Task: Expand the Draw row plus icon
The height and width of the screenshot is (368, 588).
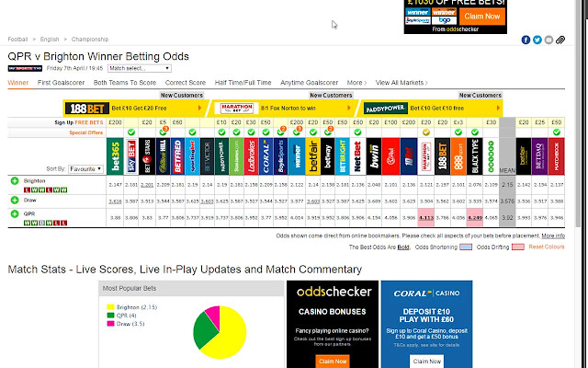Action: point(15,201)
